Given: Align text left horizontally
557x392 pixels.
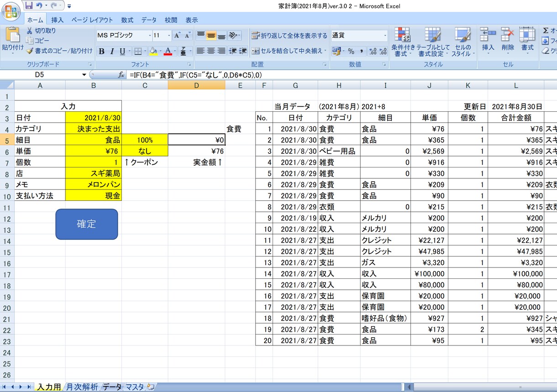Looking at the screenshot, I should [201, 51].
